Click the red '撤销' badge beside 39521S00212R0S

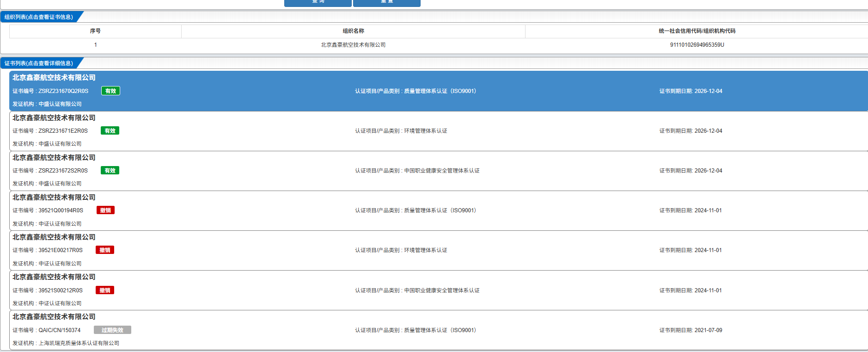[105, 290]
